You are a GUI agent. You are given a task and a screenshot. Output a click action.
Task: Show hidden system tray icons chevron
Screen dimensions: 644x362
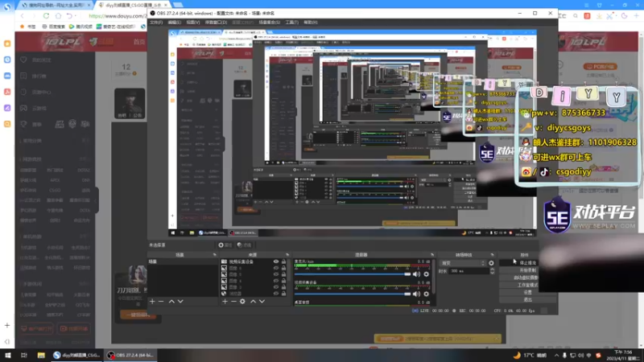[556, 355]
